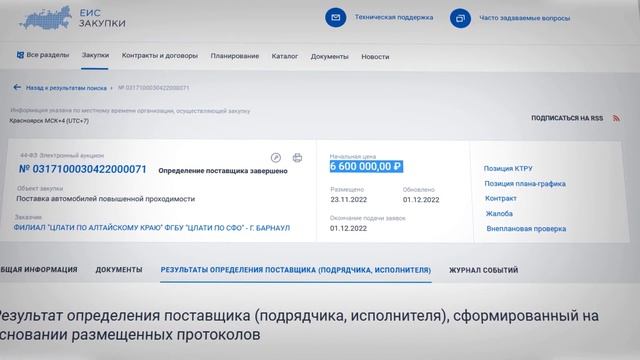
Task: Open the Жалоба link
Action: (499, 213)
